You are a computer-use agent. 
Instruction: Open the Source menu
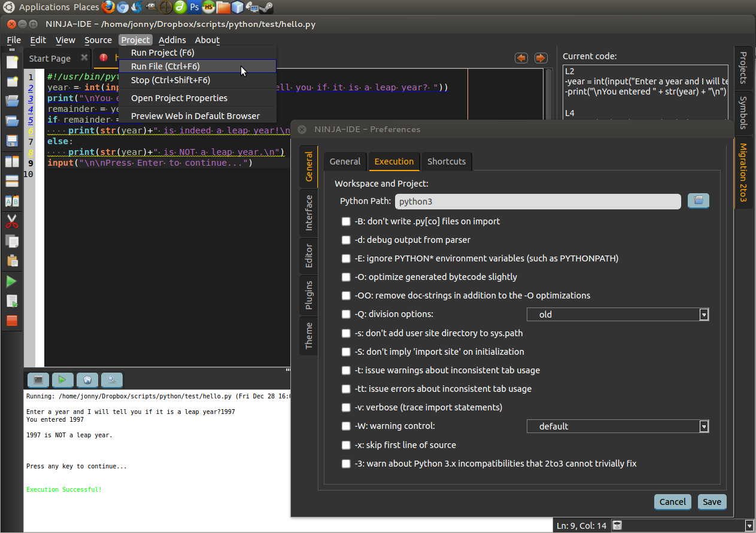pyautogui.click(x=98, y=40)
